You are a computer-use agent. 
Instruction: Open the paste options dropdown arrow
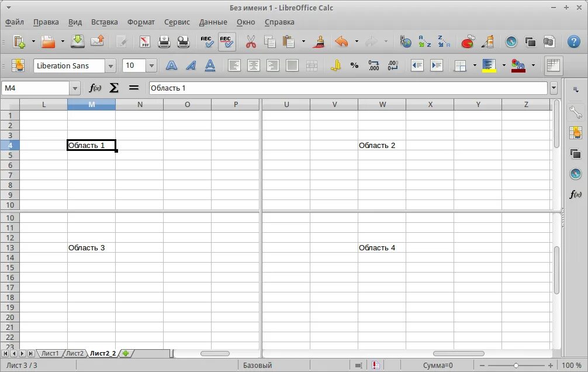pyautogui.click(x=303, y=42)
